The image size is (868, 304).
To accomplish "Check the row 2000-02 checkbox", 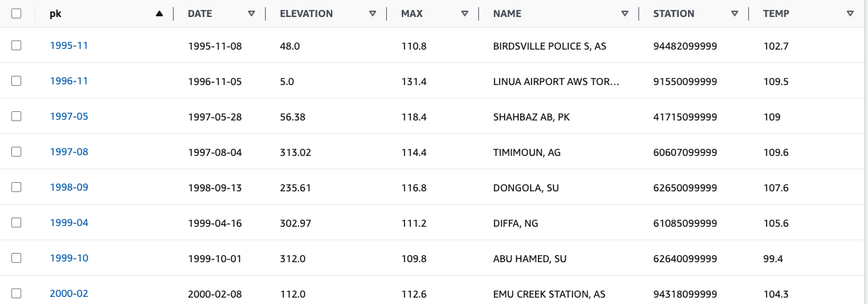I will (16, 293).
